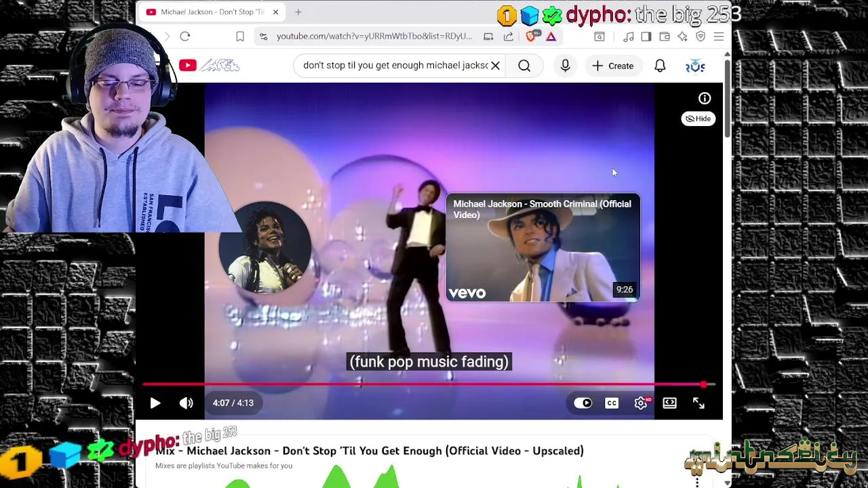Click the share icon in address bar
The image size is (868, 488).
509,37
